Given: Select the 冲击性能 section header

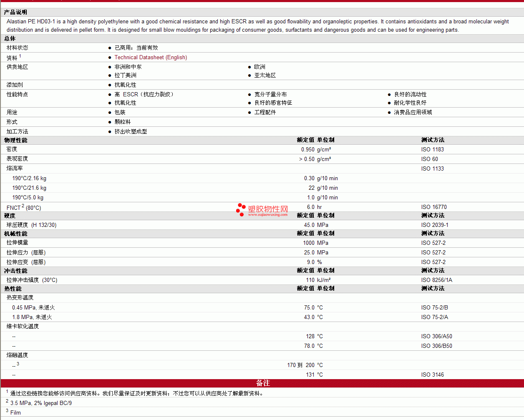Looking at the screenshot, I should pos(16,271).
